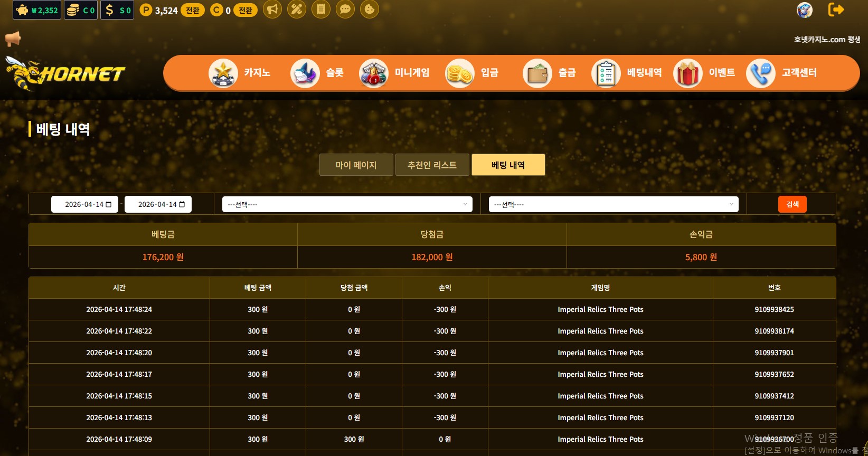868x456 pixels.
Task: Open the shark user avatar
Action: pos(805,10)
